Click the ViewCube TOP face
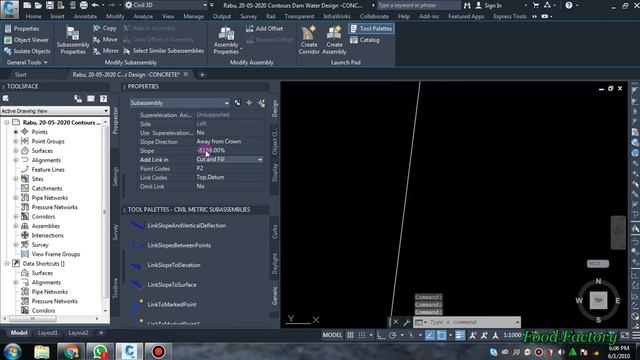 pos(598,300)
